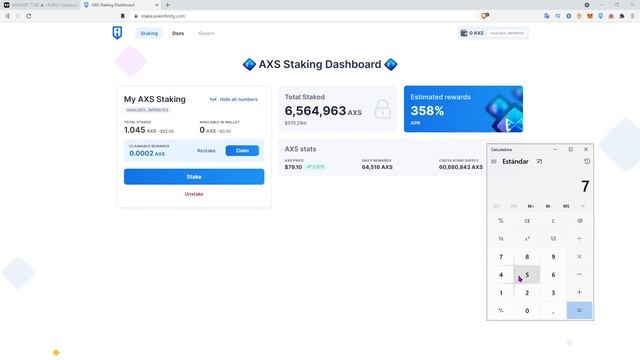Viewport: 640px width, 360px height.
Task: Click the MR memory recall key
Action: click(514, 206)
